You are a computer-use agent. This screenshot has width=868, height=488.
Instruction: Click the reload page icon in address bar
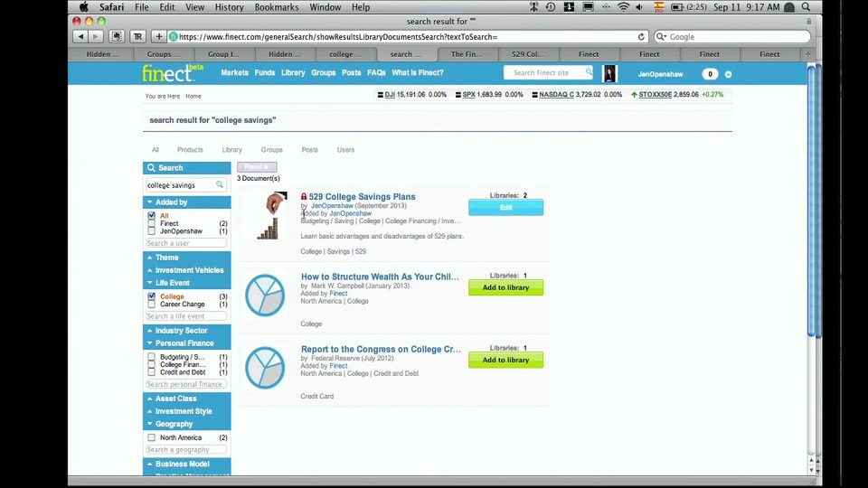(641, 36)
